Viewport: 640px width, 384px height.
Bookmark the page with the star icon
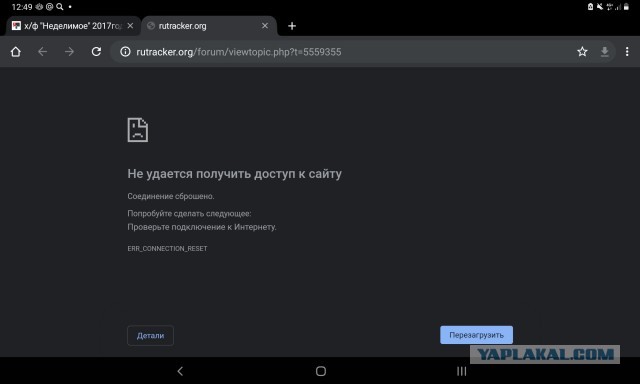click(582, 52)
